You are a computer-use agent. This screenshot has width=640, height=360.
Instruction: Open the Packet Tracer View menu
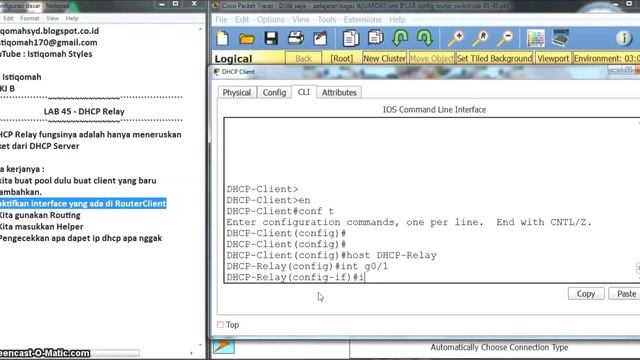click(x=301, y=20)
